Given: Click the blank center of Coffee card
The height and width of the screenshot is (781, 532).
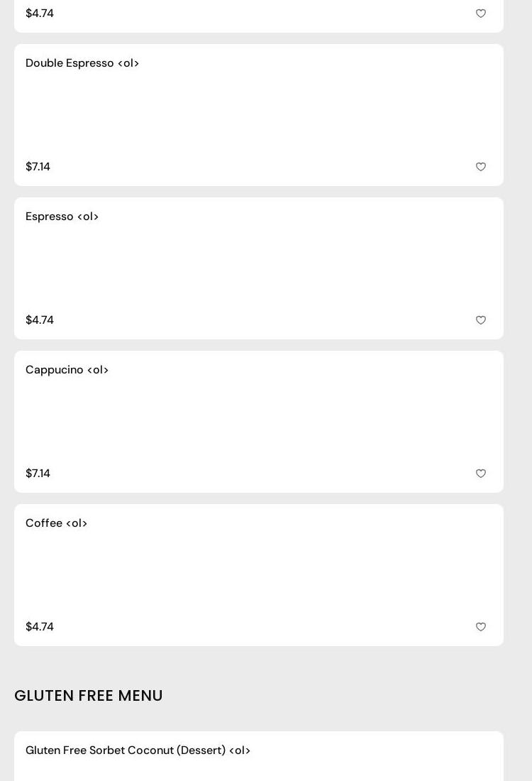Looking at the screenshot, I should (x=259, y=575).
